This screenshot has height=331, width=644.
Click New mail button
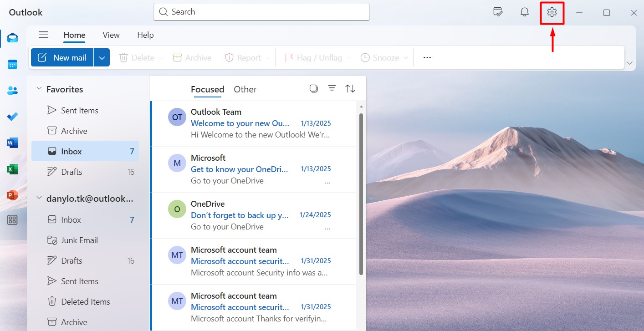[62, 58]
